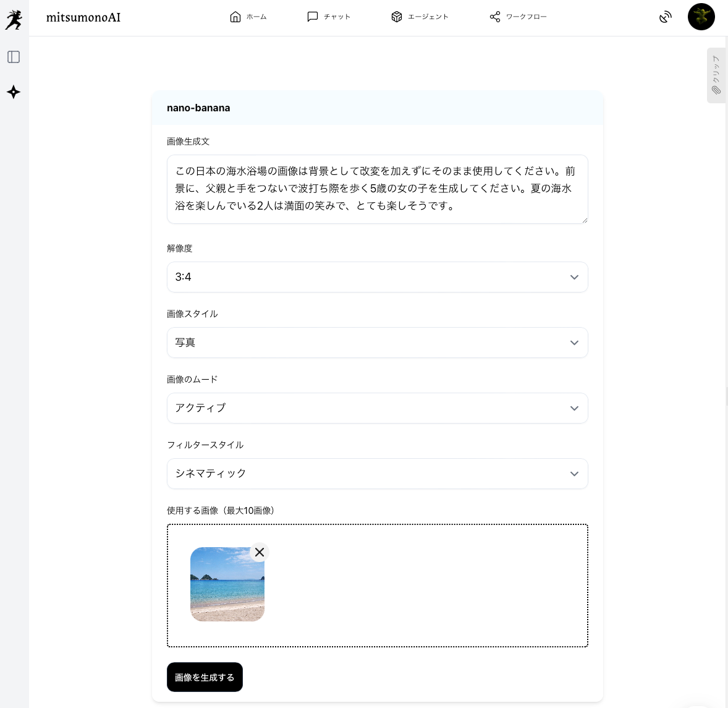The width and height of the screenshot is (728, 708).
Task: Expand the 画像のムード dropdown set to アクティブ
Action: click(x=377, y=408)
